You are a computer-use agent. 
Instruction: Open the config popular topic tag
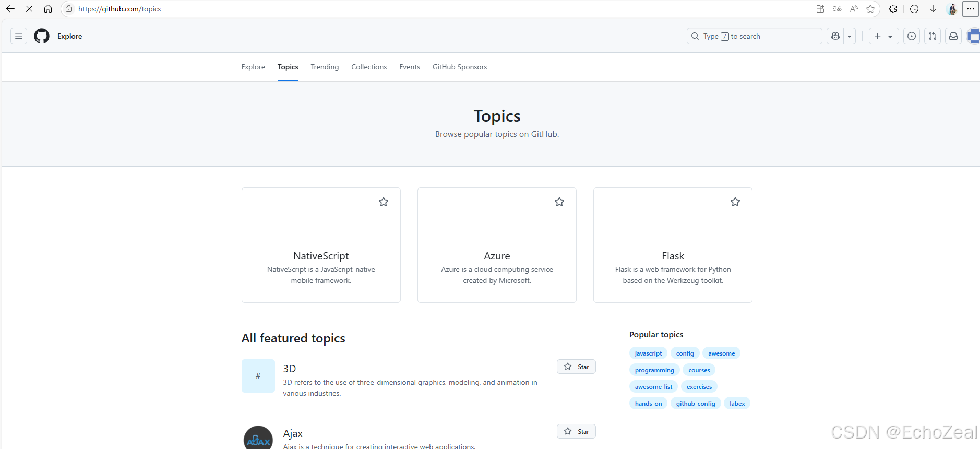pos(685,353)
